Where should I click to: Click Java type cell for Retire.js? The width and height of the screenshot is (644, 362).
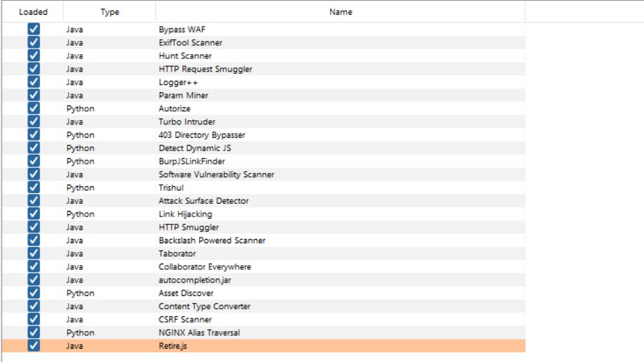[75, 346]
